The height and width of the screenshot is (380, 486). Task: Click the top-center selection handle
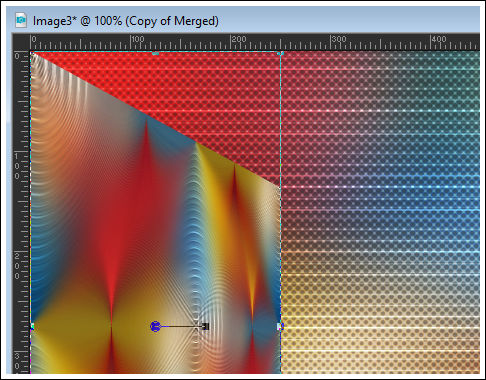tap(155, 53)
